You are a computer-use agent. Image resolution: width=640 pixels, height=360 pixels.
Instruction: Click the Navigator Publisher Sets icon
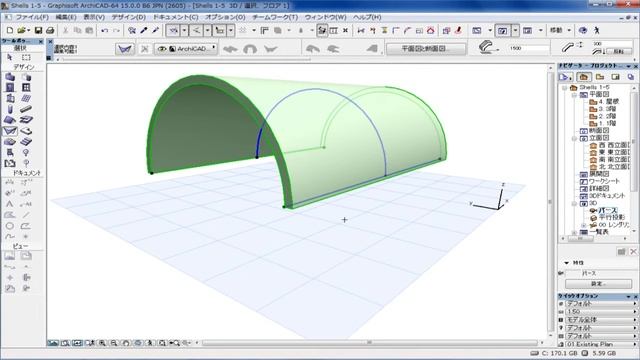click(631, 77)
